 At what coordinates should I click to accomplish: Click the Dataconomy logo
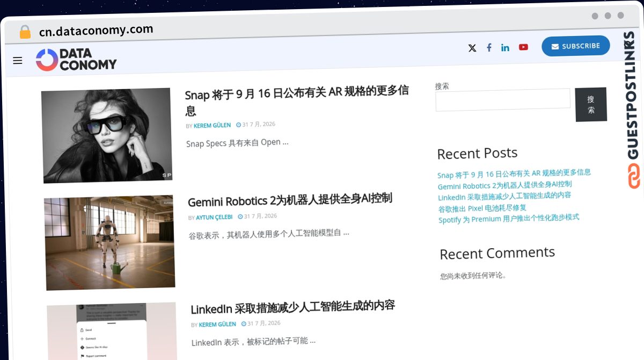pyautogui.click(x=76, y=60)
